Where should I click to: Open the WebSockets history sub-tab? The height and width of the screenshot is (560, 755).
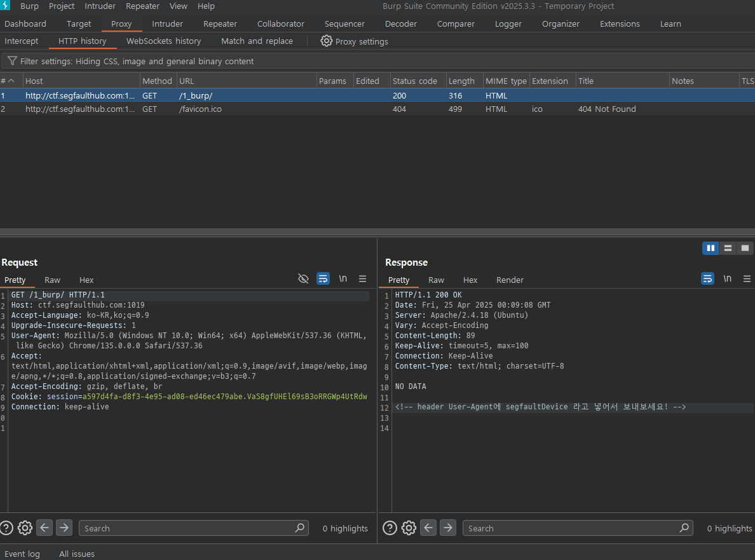[164, 41]
